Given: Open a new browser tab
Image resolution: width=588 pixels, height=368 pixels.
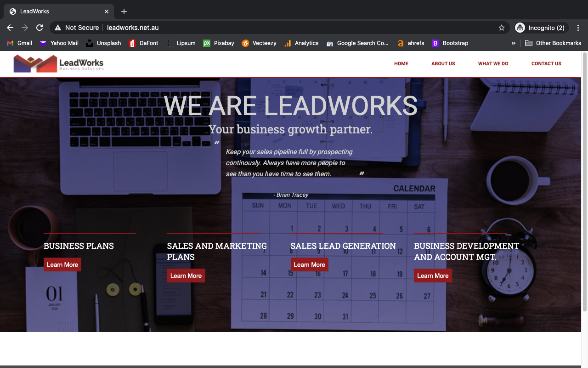Looking at the screenshot, I should pos(124,11).
